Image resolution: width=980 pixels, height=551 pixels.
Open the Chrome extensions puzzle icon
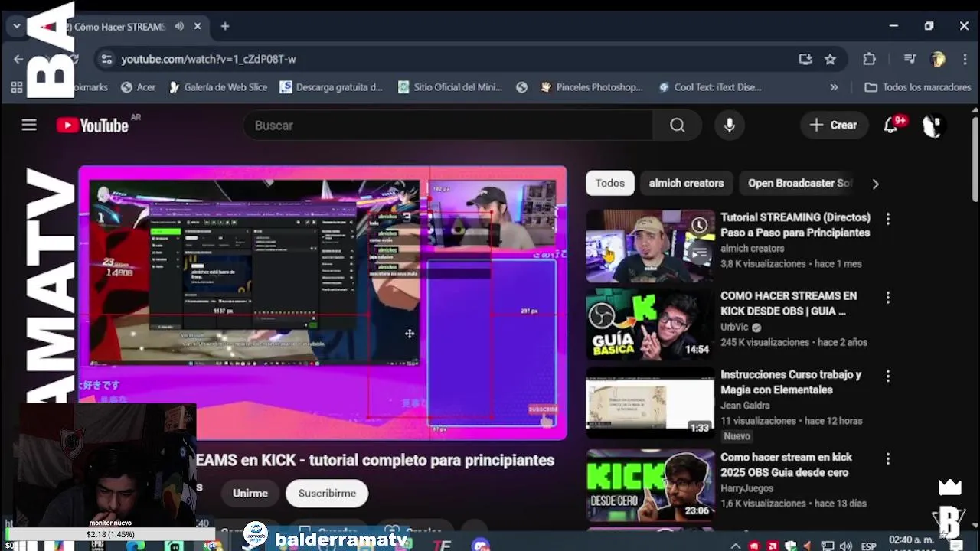(869, 59)
